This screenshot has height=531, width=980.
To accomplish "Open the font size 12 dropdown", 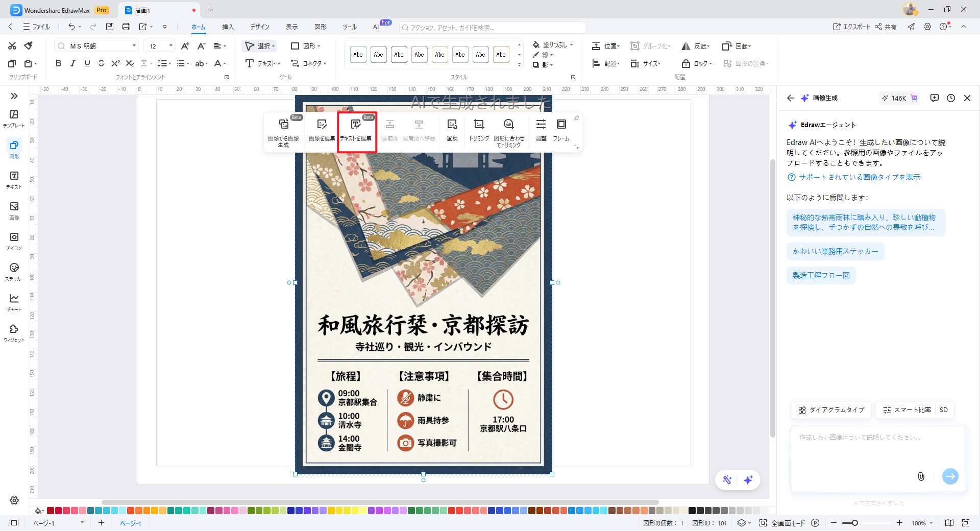I will pos(170,46).
